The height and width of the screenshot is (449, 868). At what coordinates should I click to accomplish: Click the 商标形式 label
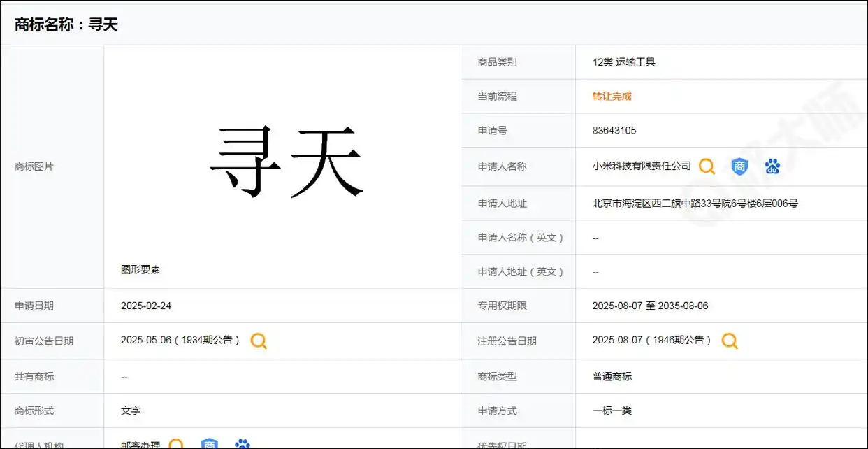[x=34, y=411]
